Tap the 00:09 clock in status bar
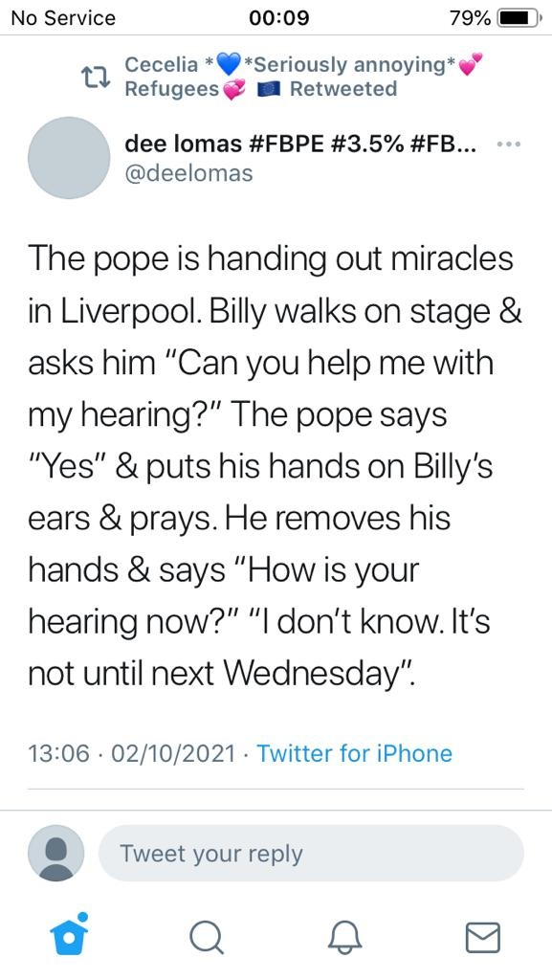The width and height of the screenshot is (552, 980). click(x=279, y=17)
